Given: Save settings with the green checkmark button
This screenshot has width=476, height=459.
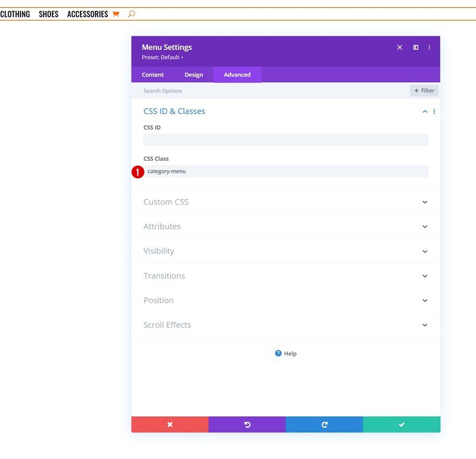Looking at the screenshot, I should tap(401, 424).
